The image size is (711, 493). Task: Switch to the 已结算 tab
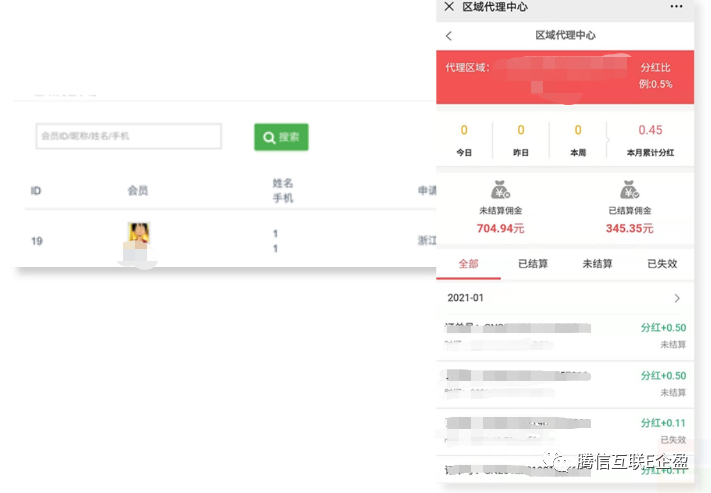tap(533, 264)
